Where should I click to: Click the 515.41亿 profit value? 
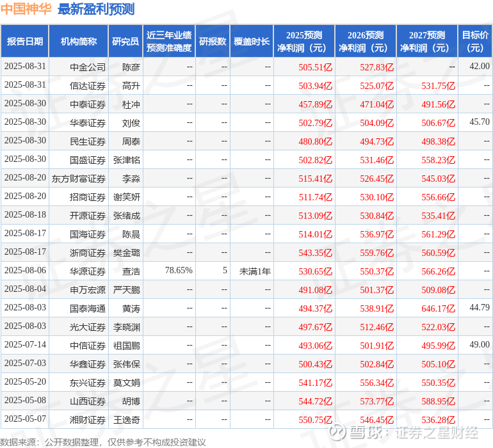pos(315,179)
